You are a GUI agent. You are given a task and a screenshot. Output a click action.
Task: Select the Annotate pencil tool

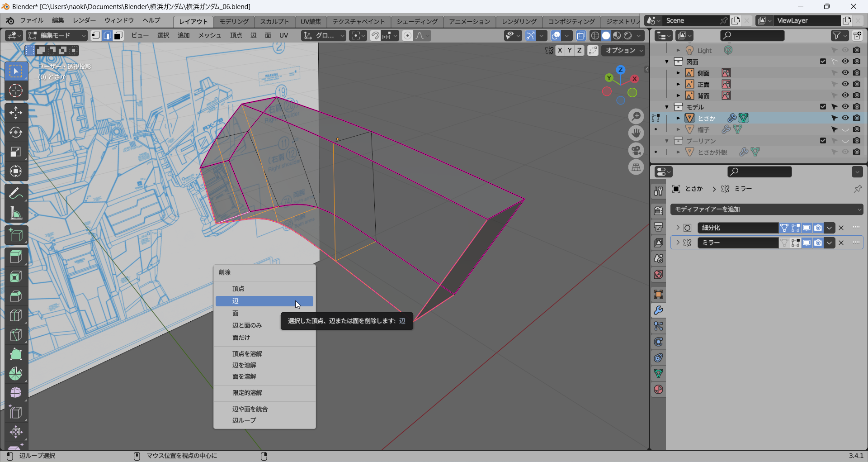pos(16,194)
